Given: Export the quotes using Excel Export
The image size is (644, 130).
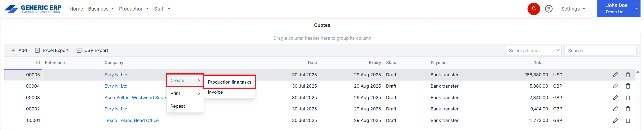Looking at the screenshot, I should click(x=52, y=50).
